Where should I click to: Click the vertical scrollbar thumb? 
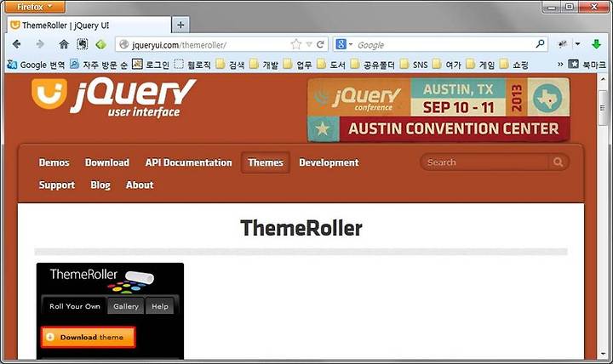click(x=603, y=108)
